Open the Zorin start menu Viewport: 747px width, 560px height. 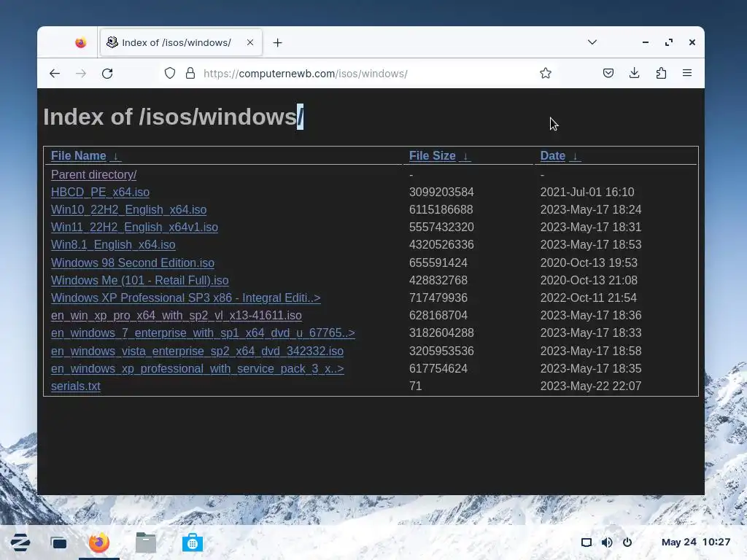(20, 542)
